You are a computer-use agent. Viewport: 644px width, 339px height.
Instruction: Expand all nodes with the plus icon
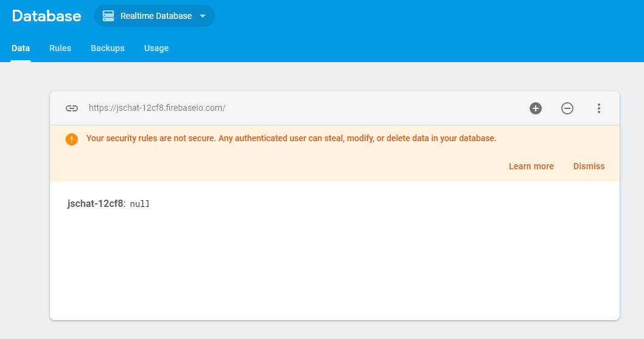(536, 108)
